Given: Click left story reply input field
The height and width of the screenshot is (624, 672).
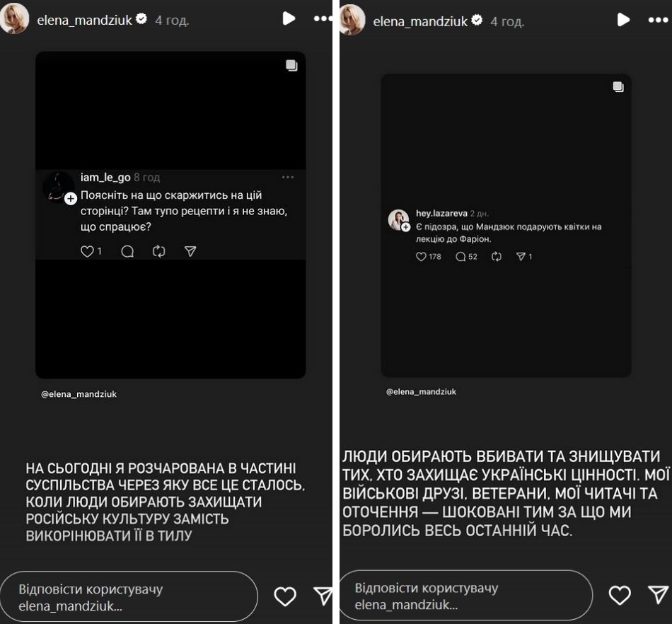Looking at the screenshot, I should (x=129, y=597).
